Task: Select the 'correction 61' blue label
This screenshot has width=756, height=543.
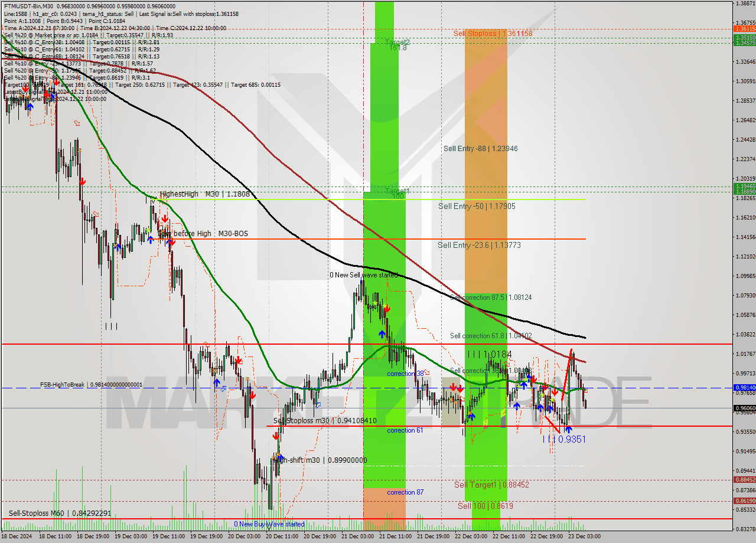Action: click(405, 430)
